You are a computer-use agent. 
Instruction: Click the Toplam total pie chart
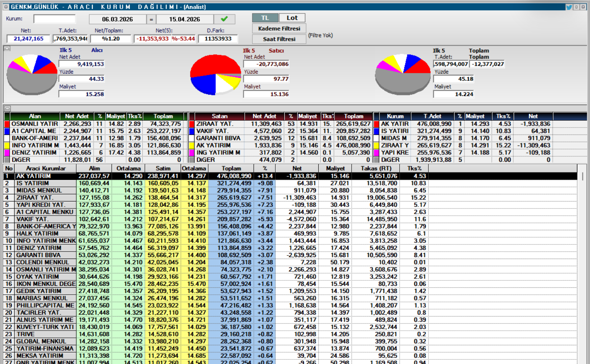click(402, 74)
